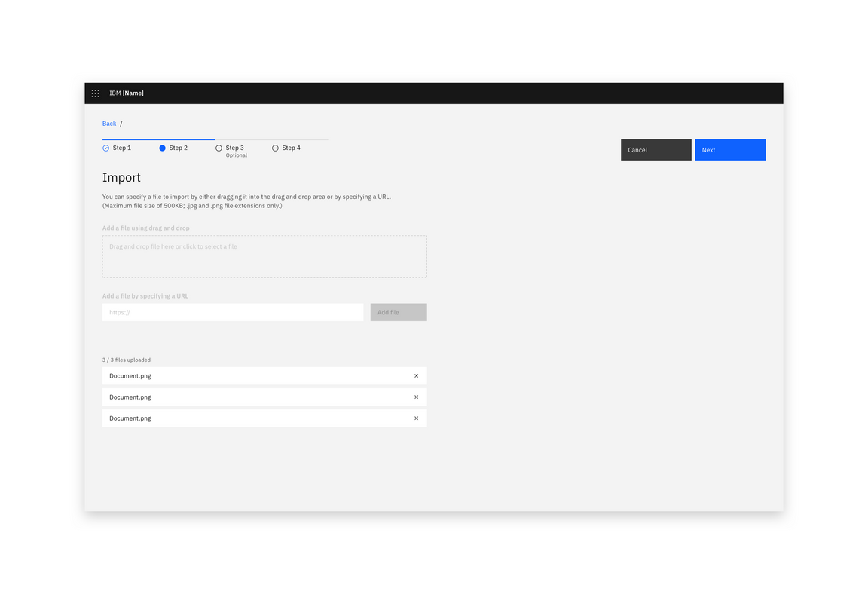This screenshot has height=594, width=868.
Task: Open the app switcher grid icon
Action: (x=95, y=93)
